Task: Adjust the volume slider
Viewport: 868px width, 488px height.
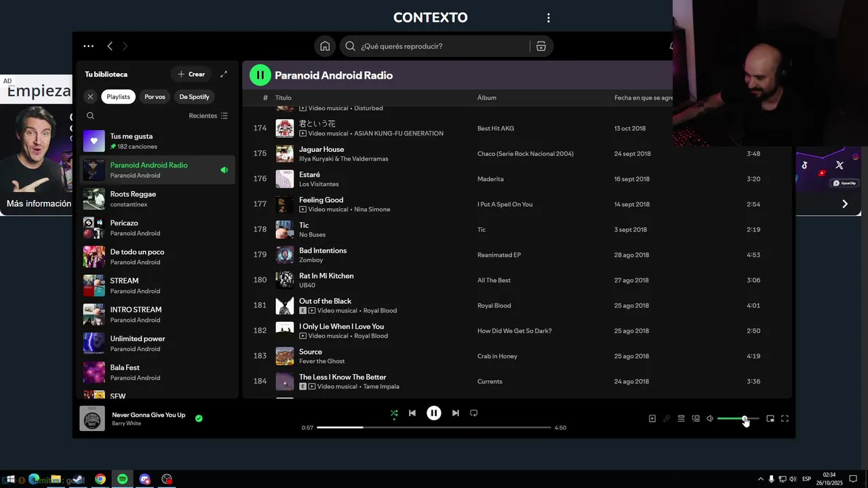Action: point(738,419)
